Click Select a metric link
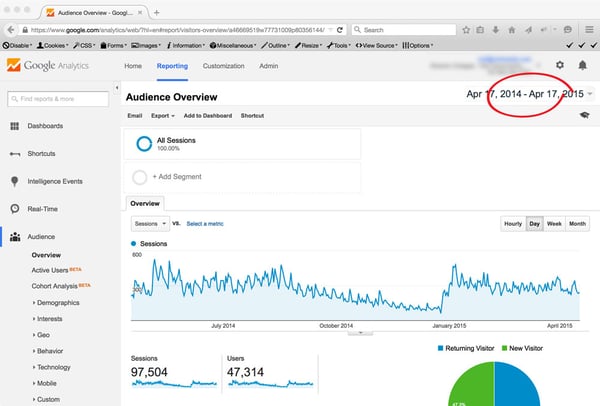 point(205,224)
